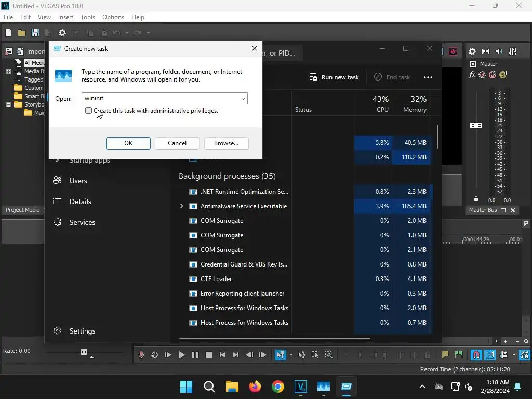This screenshot has width=532, height=399.
Task: Click the New project icon in VEGAS toolbar
Action: pyautogui.click(x=8, y=33)
